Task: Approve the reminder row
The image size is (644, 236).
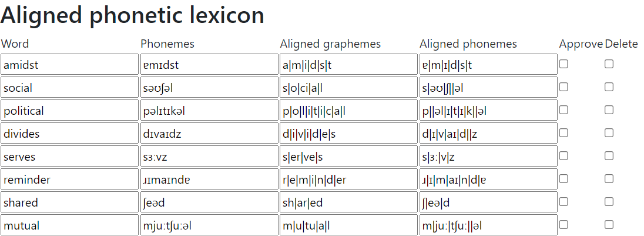Action: point(563,179)
